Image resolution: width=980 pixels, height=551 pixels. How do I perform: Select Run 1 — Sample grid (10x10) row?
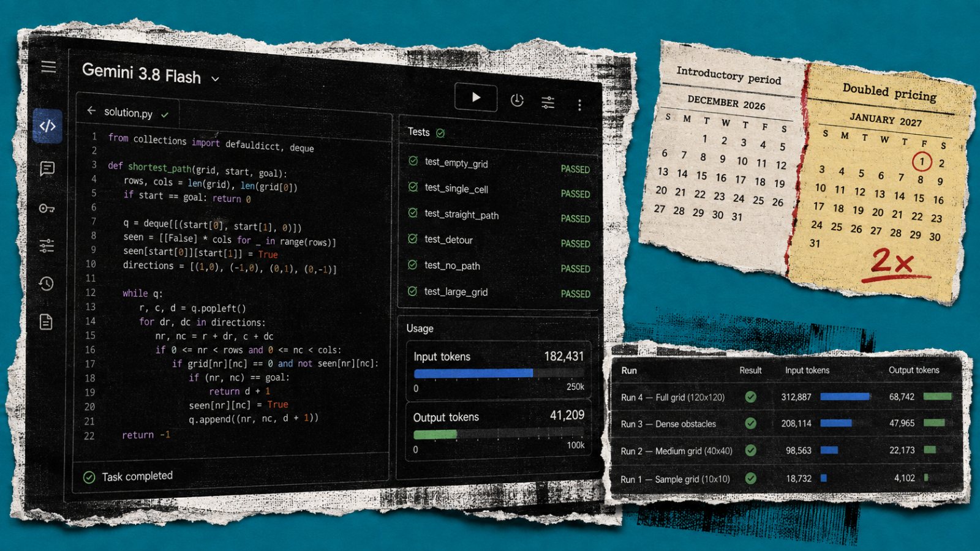pyautogui.click(x=785, y=479)
